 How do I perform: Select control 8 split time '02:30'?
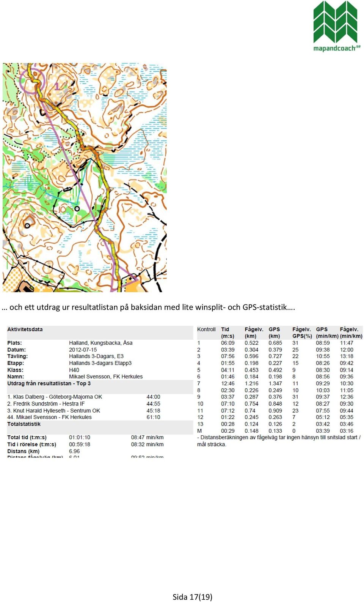[228, 390]
